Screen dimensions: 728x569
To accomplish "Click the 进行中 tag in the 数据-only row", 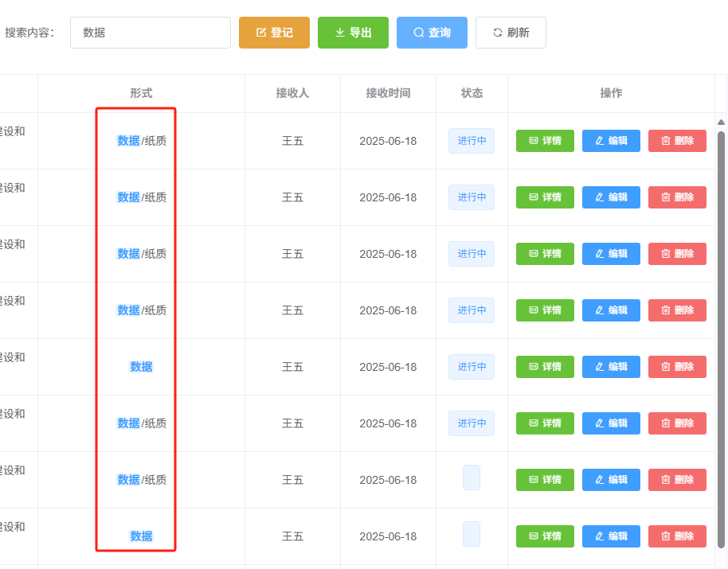I will pyautogui.click(x=472, y=367).
